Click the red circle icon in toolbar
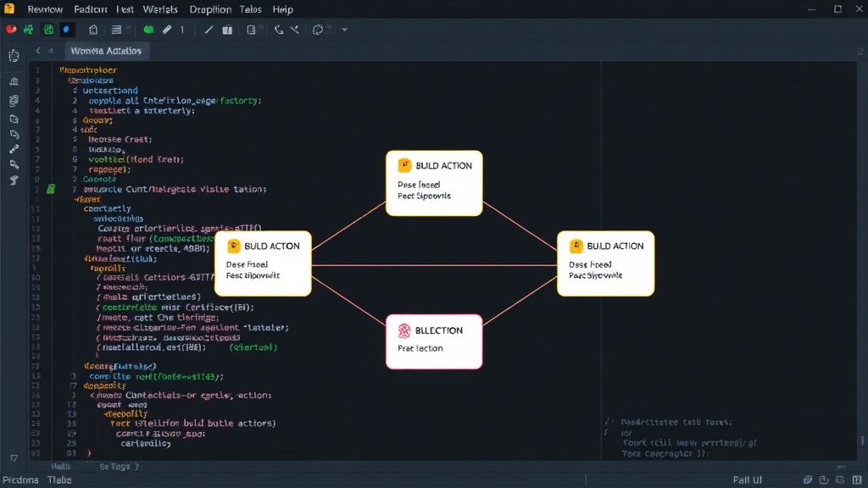868x488 pixels. click(11, 30)
